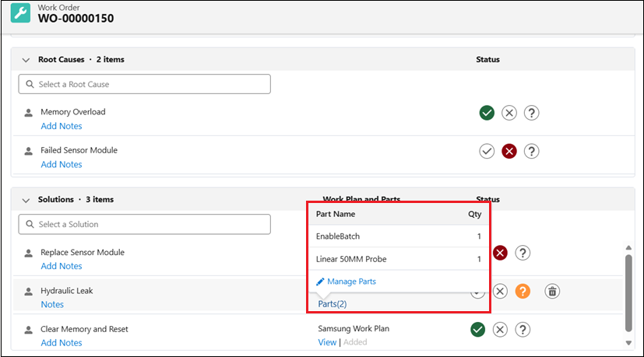Click the search icon in Solution field
The image size is (644, 357).
(30, 224)
